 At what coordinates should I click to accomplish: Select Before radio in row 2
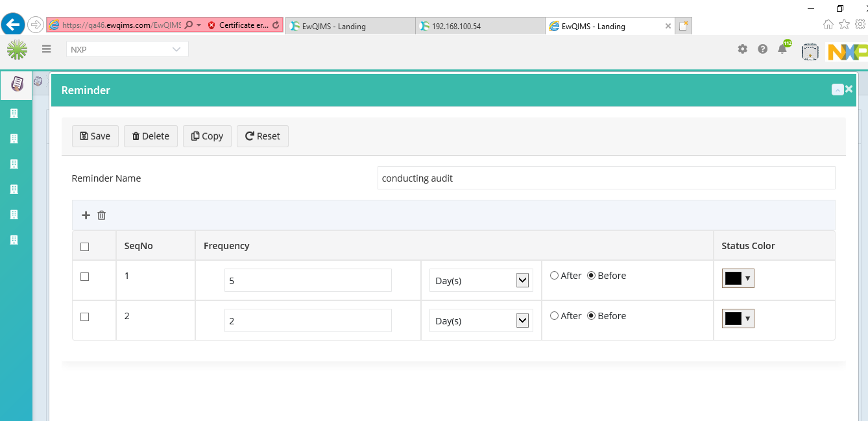click(x=591, y=316)
